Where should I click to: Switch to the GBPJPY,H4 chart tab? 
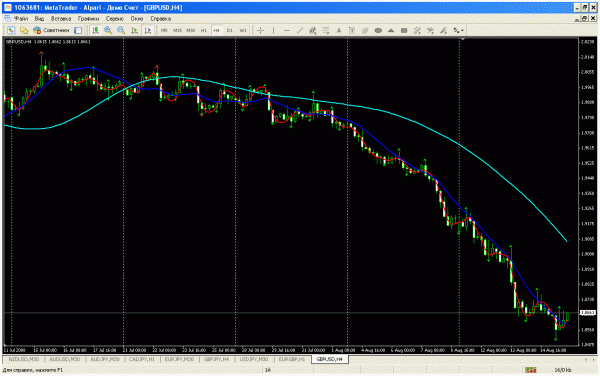(217, 359)
